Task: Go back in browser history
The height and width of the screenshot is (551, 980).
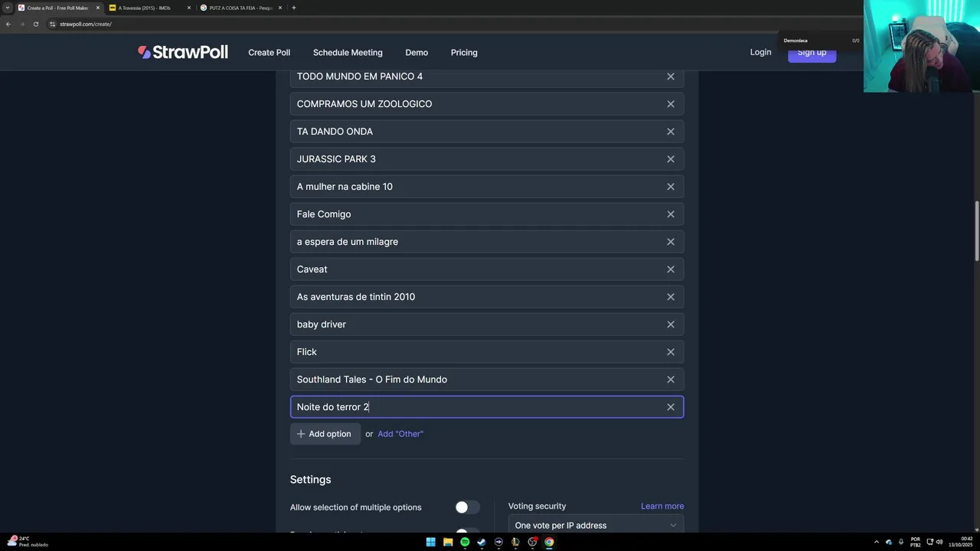Action: point(8,24)
